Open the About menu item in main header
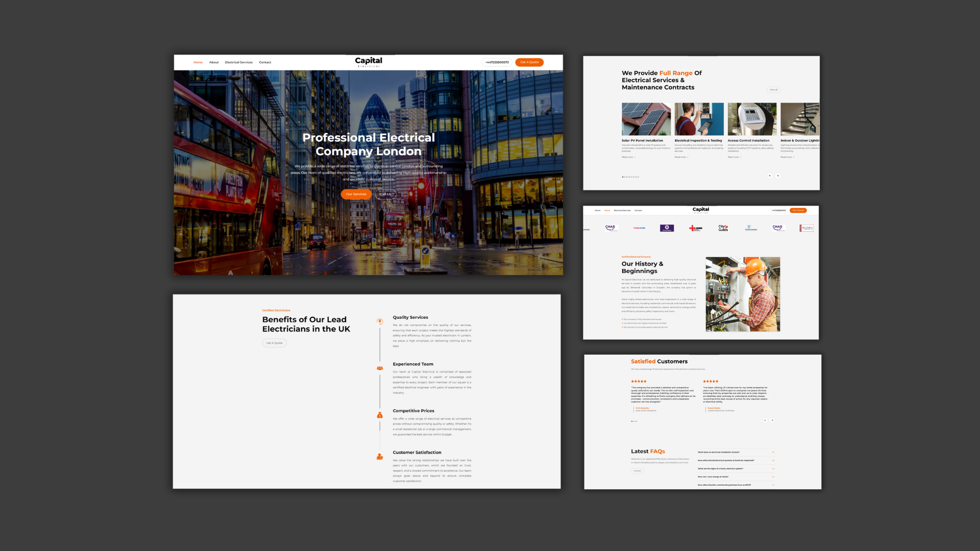The height and width of the screenshot is (551, 980). pos(214,63)
